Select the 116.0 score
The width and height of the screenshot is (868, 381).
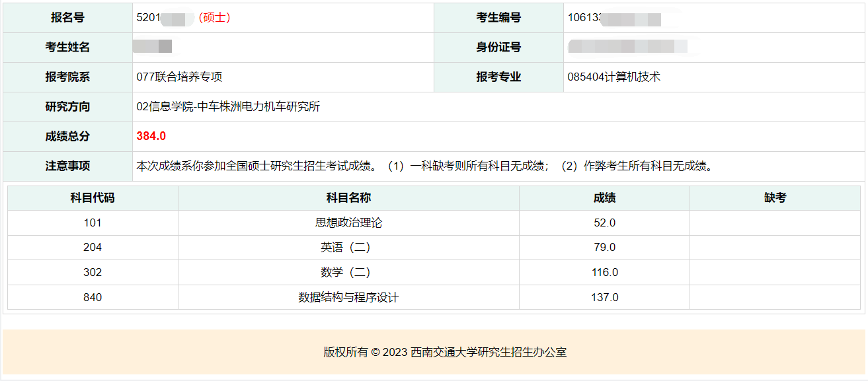point(604,273)
